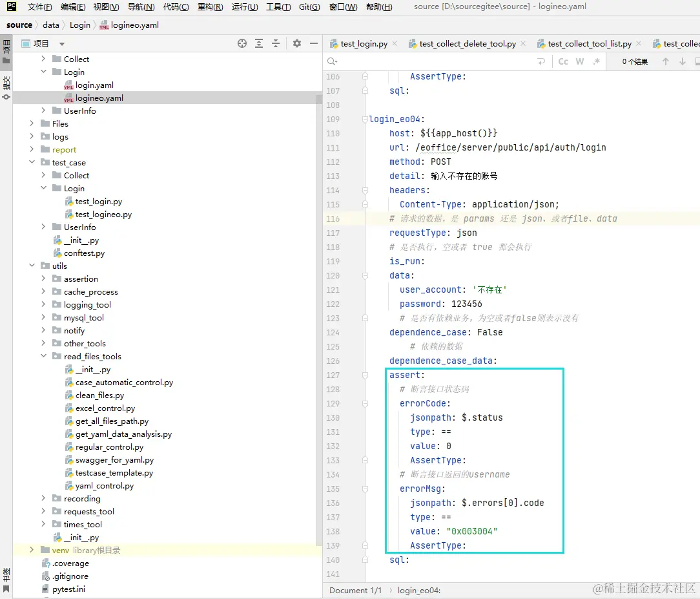Collapse the Login folder under data
Image resolution: width=700 pixels, height=599 pixels.
pos(43,72)
